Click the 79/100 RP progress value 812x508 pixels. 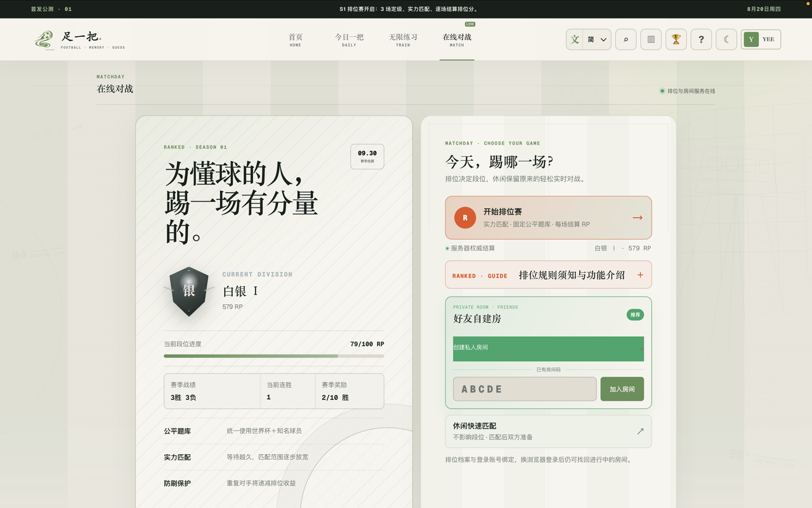point(367,344)
